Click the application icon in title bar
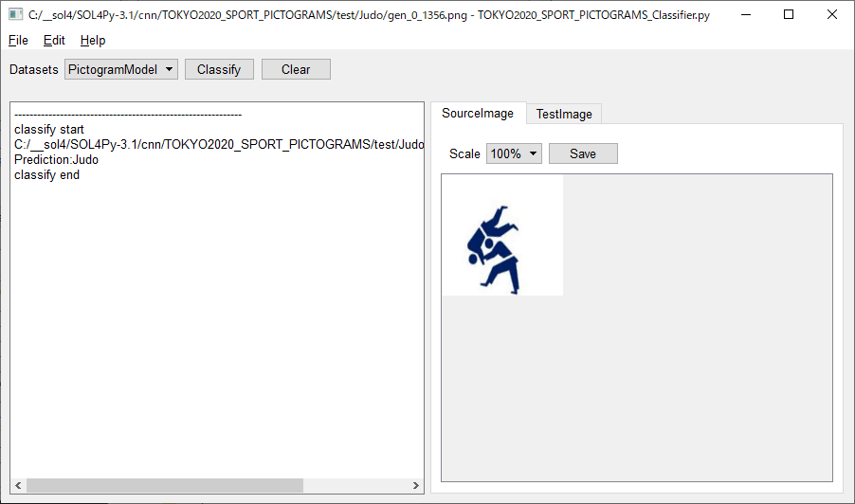Viewport: 855px width, 504px height. 15,14
